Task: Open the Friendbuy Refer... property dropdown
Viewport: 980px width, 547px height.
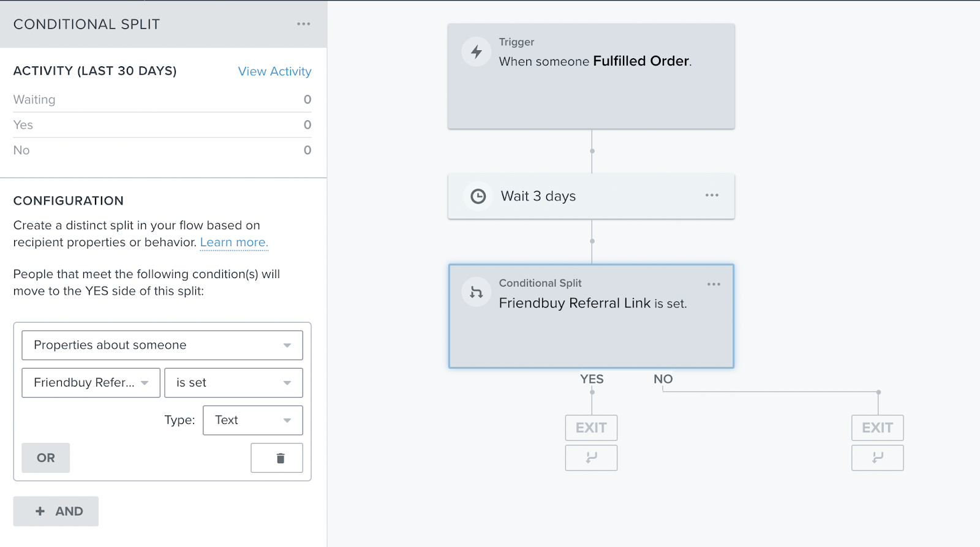Action: tap(91, 383)
